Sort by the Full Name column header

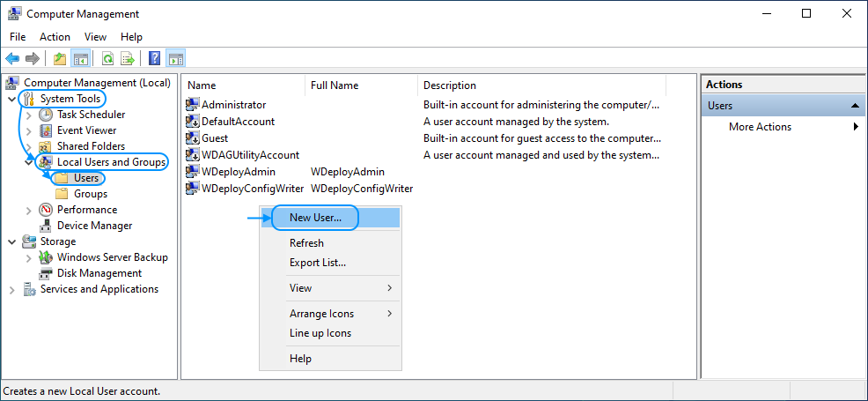point(362,85)
